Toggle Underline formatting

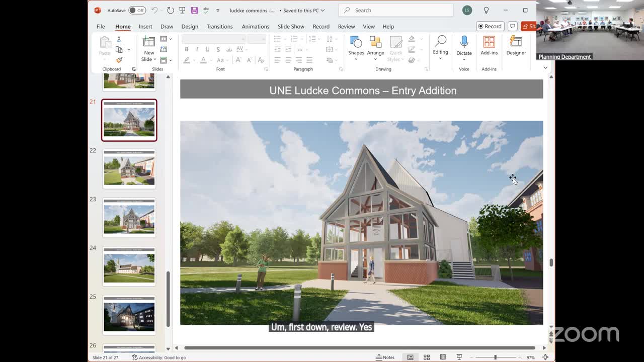click(207, 49)
